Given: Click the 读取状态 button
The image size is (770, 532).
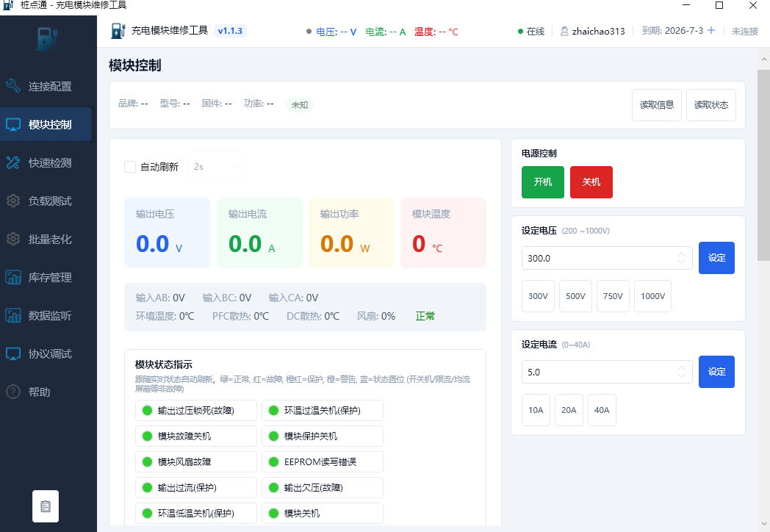Looking at the screenshot, I should tap(711, 104).
